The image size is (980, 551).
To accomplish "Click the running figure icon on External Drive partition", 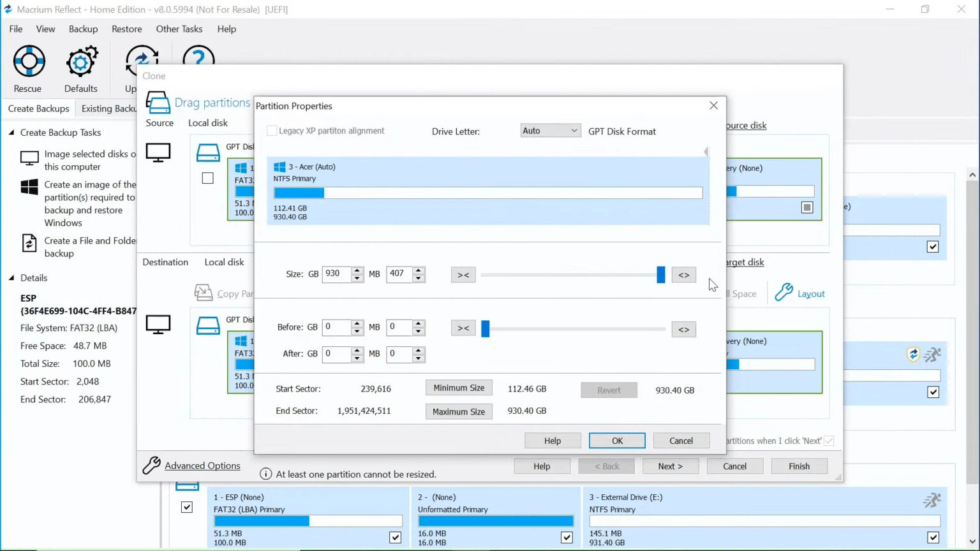I will [x=932, y=501].
